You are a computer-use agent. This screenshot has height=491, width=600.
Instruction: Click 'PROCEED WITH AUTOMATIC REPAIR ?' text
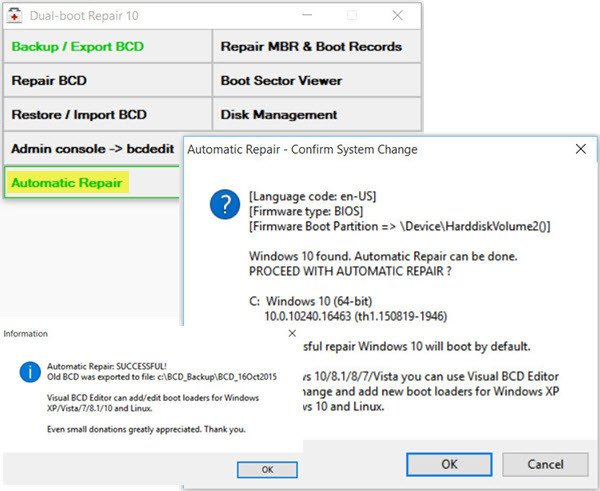pyautogui.click(x=350, y=271)
